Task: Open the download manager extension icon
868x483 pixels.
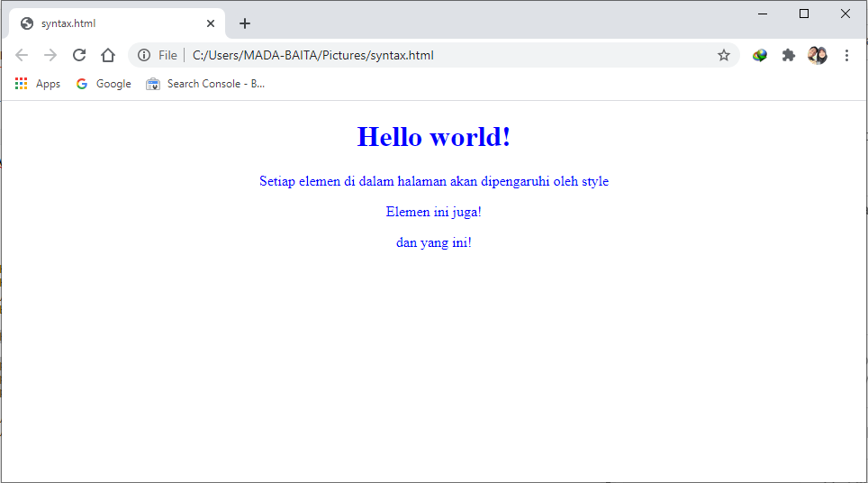Action: pyautogui.click(x=760, y=55)
